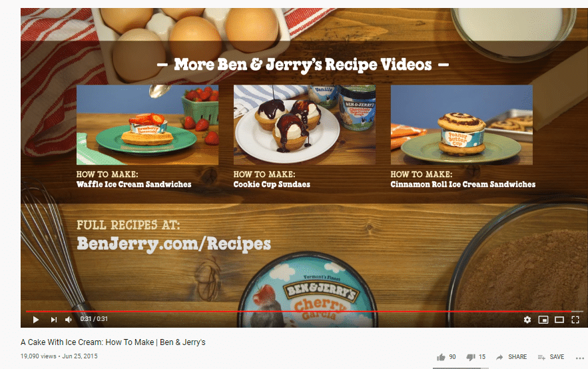Viewport: 588px width, 369px height.
Task: Skip to the next video
Action: tap(54, 320)
